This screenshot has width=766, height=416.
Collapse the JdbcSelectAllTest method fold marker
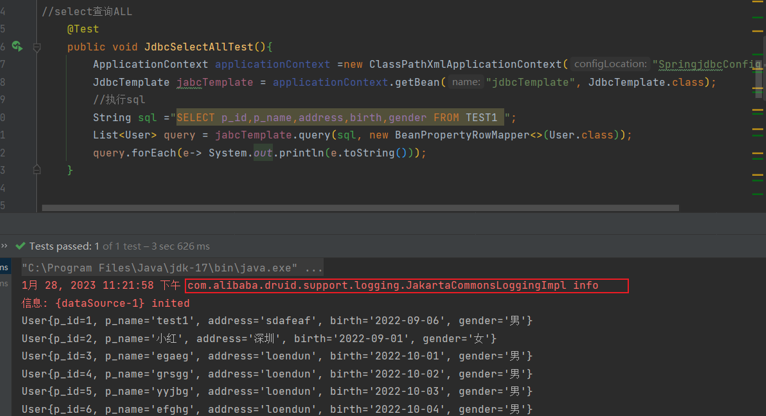[37, 47]
